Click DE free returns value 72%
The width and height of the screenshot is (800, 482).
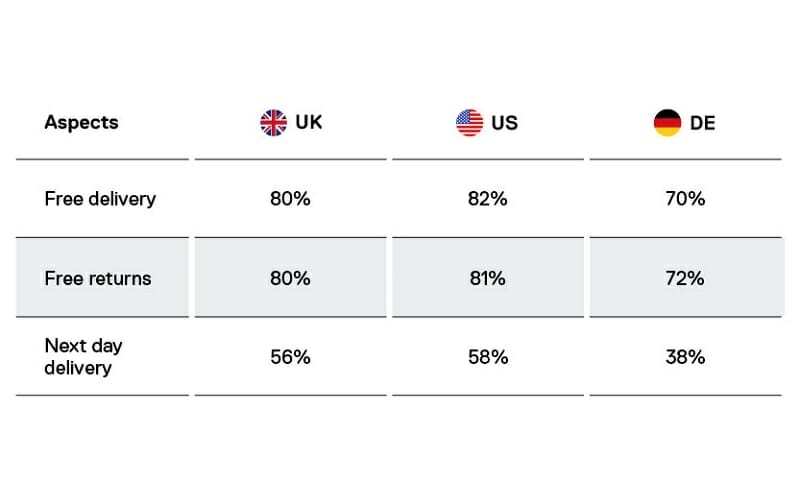pos(685,278)
